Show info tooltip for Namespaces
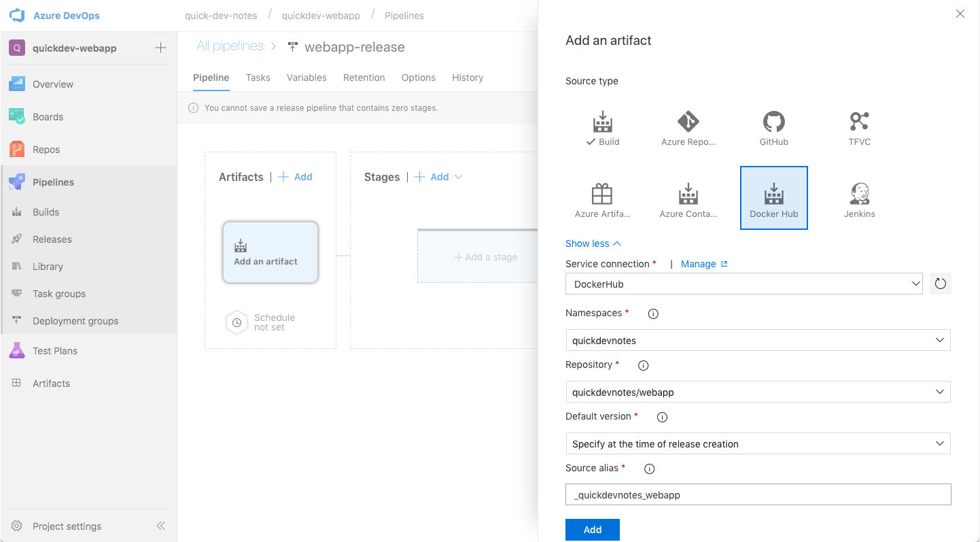The width and height of the screenshot is (980, 542). pyautogui.click(x=653, y=314)
